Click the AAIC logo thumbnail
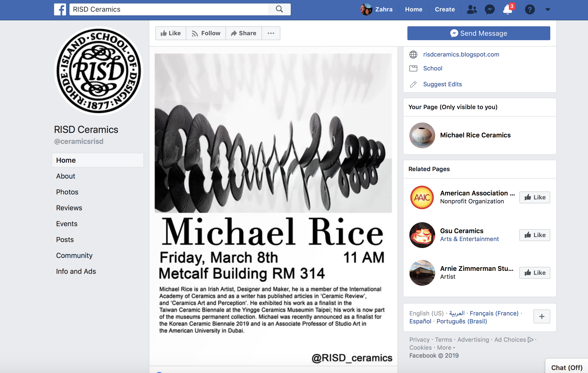Image resolution: width=588 pixels, height=373 pixels. coord(422,197)
